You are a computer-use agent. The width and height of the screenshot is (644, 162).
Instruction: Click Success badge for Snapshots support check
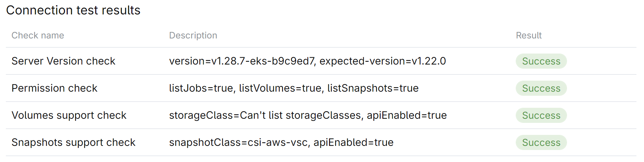[x=541, y=142]
